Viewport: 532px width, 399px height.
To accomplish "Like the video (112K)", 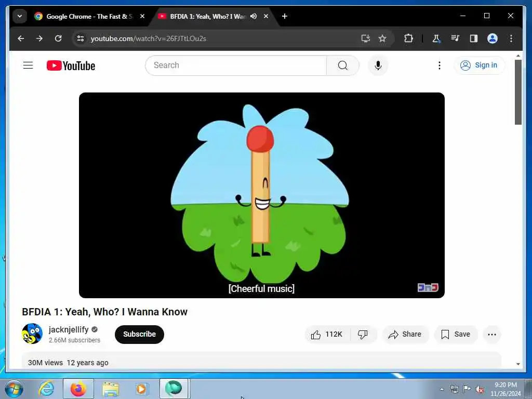I will (327, 335).
